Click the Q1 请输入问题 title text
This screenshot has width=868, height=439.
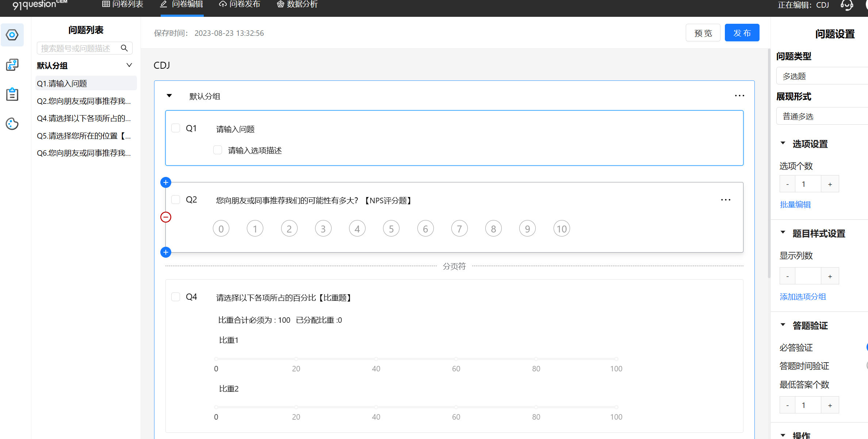(x=235, y=129)
